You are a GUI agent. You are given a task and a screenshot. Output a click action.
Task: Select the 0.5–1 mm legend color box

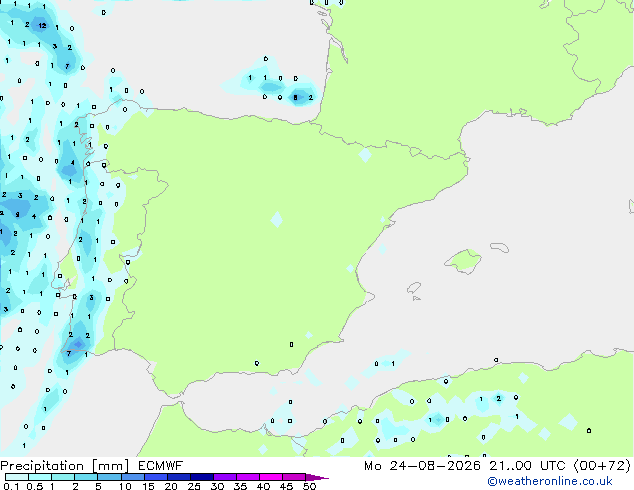(40, 477)
